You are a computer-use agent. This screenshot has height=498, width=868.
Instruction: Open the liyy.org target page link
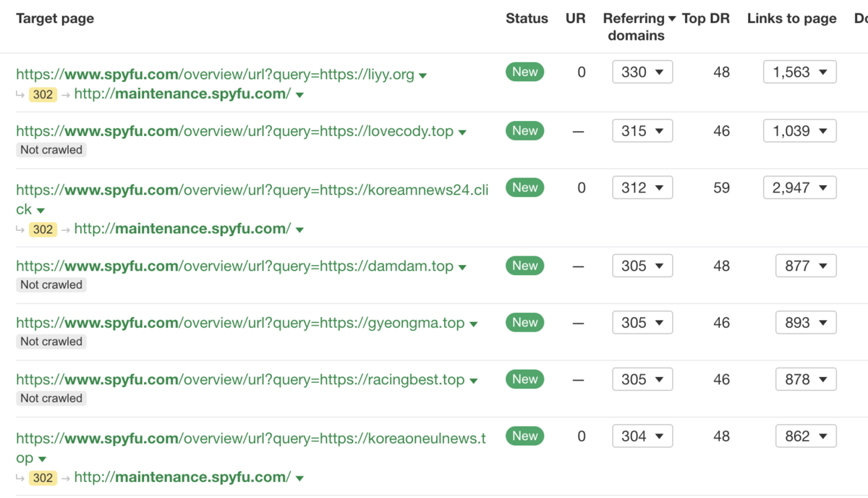215,75
